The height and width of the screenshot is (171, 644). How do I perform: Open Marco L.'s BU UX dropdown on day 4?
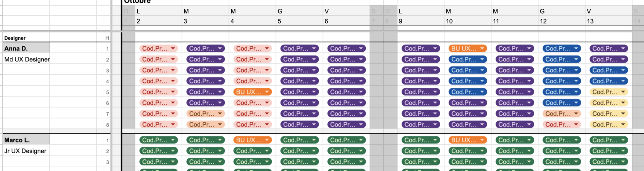252,140
